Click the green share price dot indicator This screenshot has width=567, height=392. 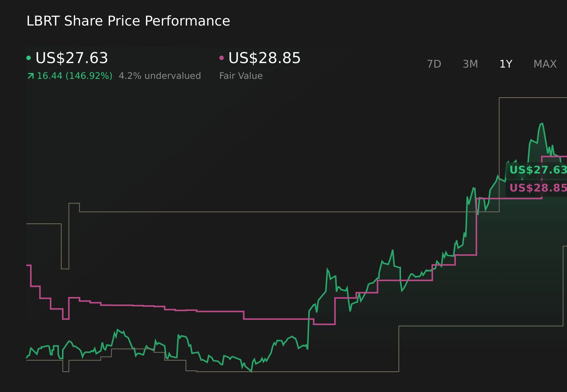click(29, 57)
